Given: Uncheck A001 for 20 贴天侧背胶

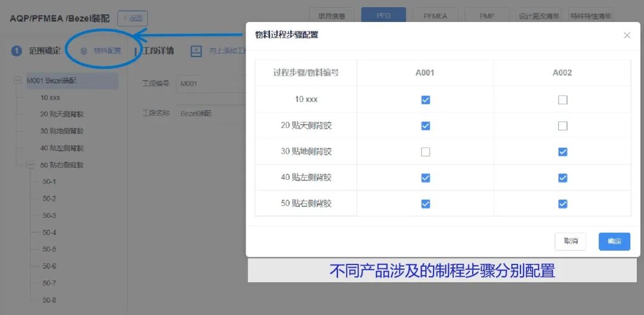Looking at the screenshot, I should point(426,126).
